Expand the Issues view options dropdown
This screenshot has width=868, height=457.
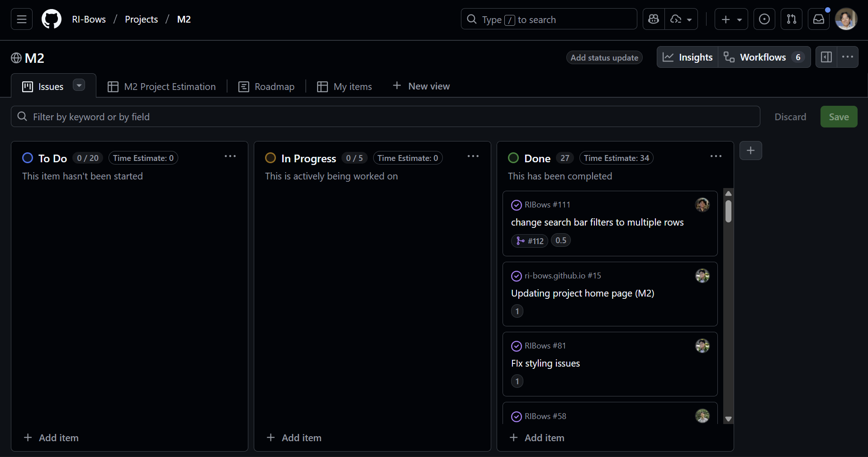(79, 85)
